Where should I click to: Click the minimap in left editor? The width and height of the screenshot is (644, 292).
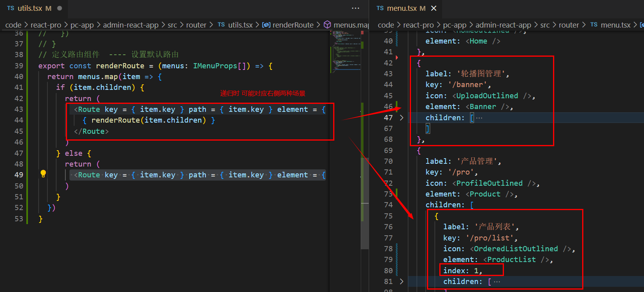(x=345, y=52)
